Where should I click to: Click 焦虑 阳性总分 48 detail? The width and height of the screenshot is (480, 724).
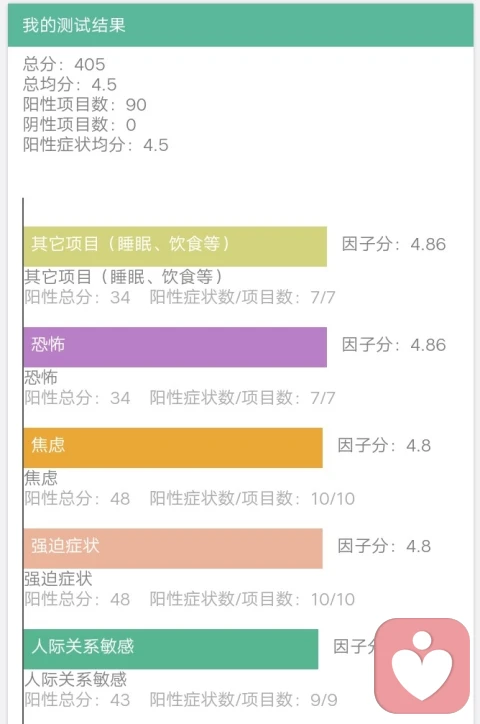[77, 499]
